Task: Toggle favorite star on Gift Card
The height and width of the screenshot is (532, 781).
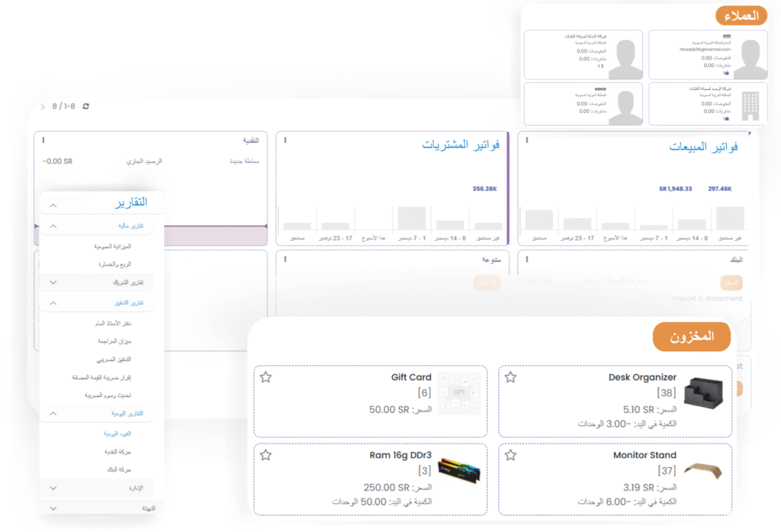Action: tap(265, 377)
